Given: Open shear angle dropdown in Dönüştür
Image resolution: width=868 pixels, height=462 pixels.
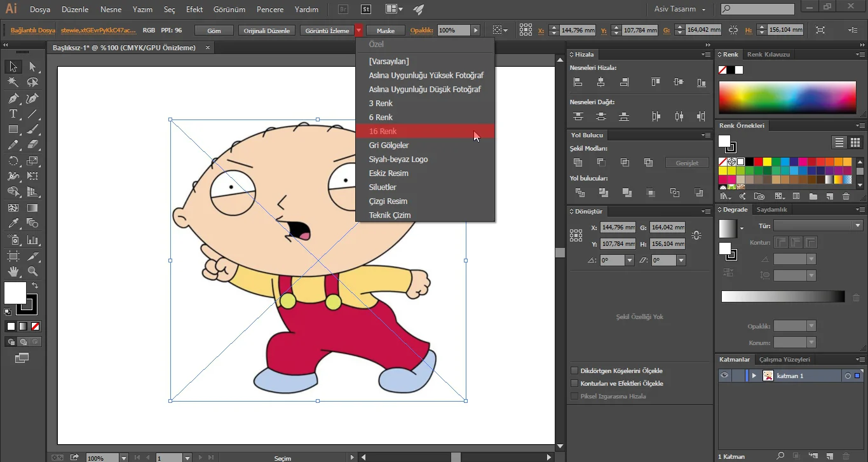Looking at the screenshot, I should click(x=681, y=260).
